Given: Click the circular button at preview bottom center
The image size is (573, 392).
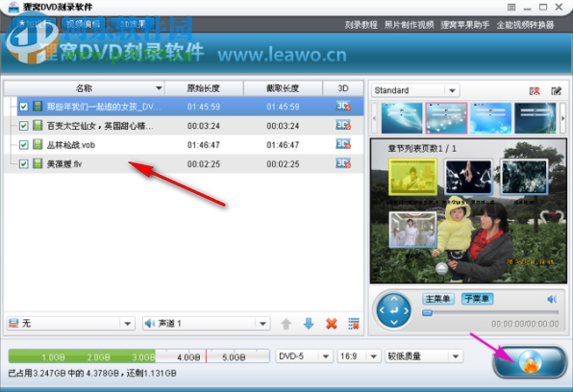Looking at the screenshot, I should click(442, 268).
